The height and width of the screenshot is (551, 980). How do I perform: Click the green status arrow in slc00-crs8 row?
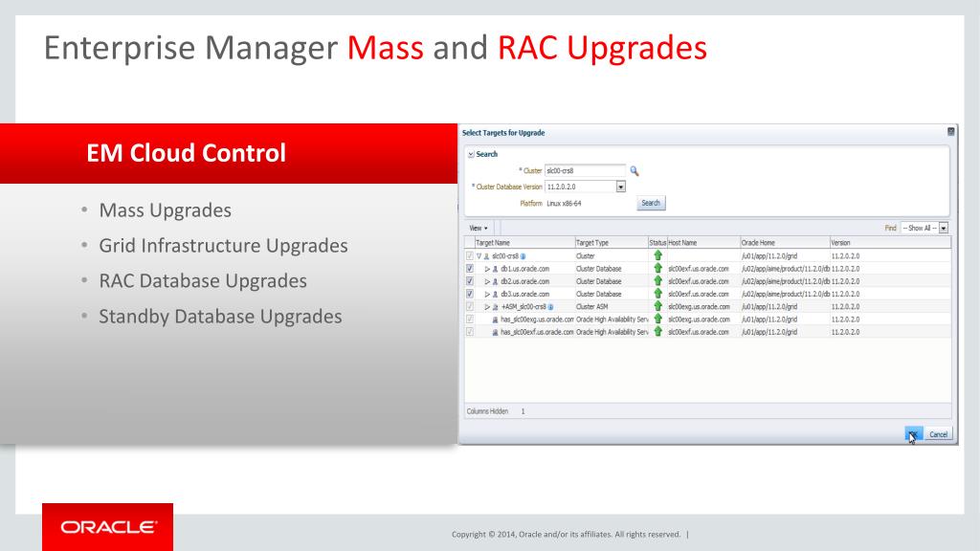pos(657,255)
